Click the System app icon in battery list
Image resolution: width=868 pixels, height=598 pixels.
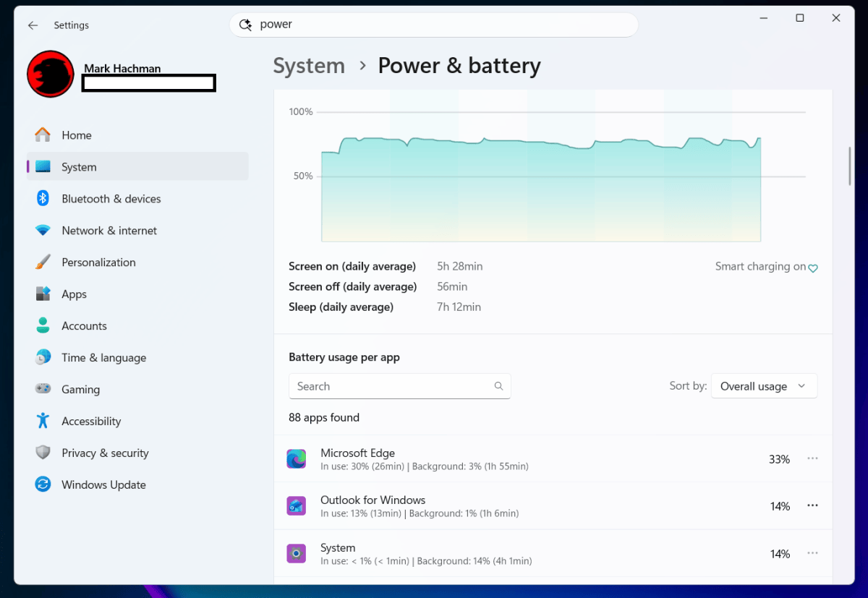[297, 554]
